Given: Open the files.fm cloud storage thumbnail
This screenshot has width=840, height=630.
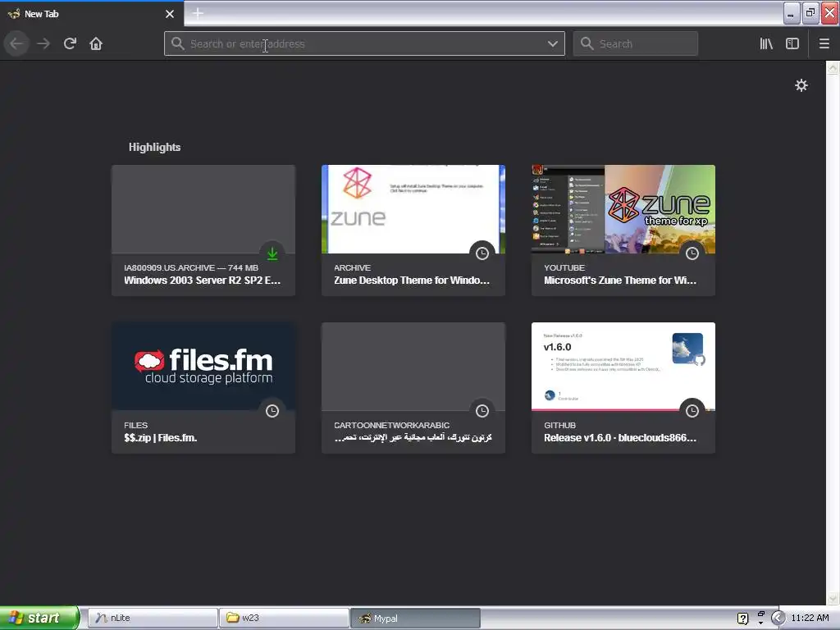Looking at the screenshot, I should tap(203, 367).
